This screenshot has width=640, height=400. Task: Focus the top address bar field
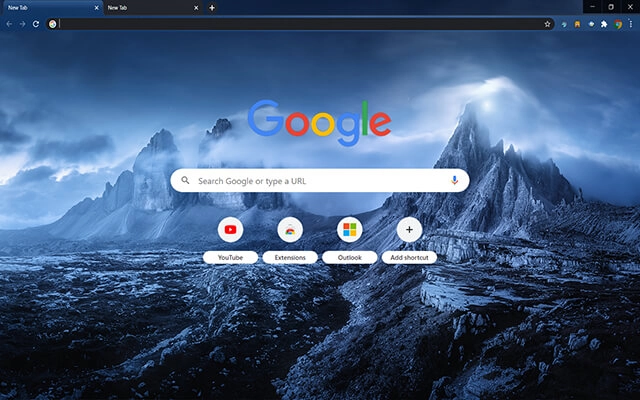[x=300, y=24]
